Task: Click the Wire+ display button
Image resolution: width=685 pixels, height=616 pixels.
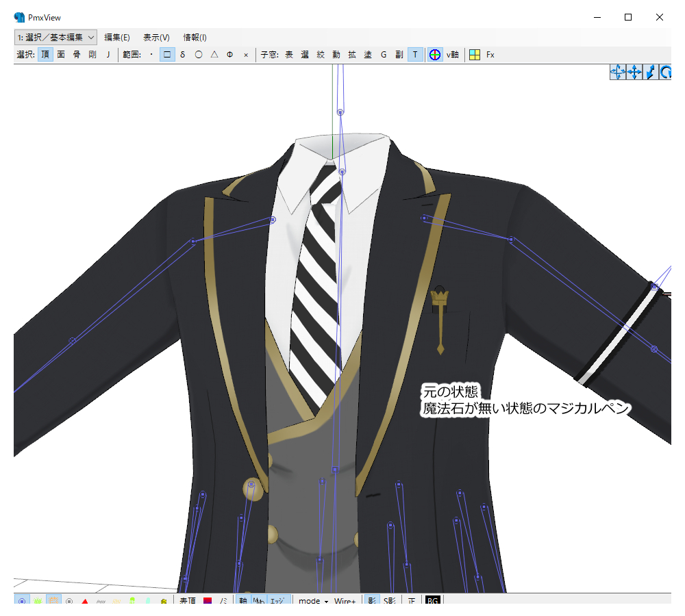Action: pyautogui.click(x=345, y=601)
